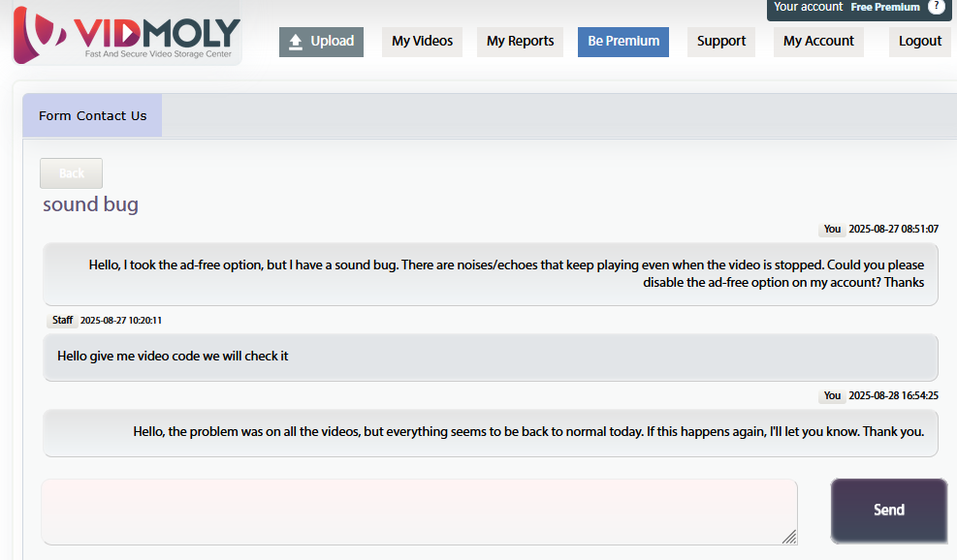Click the Staff sender label
The height and width of the screenshot is (560, 957).
62,320
